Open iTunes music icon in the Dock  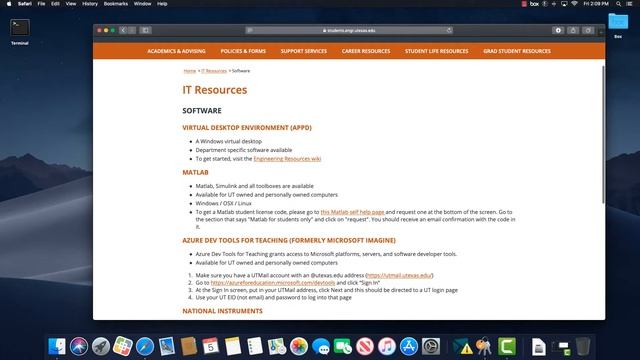click(x=387, y=347)
